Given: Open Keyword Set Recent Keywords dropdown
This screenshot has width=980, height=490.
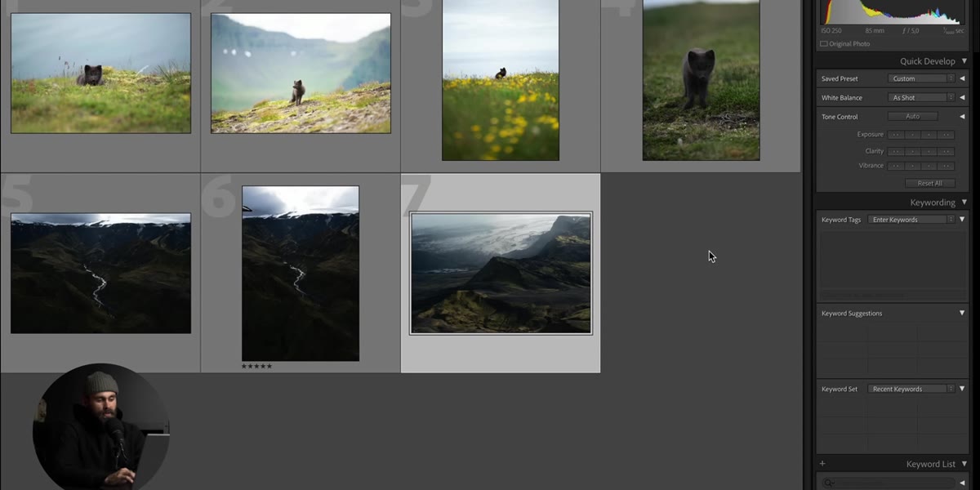Looking at the screenshot, I should (x=911, y=389).
